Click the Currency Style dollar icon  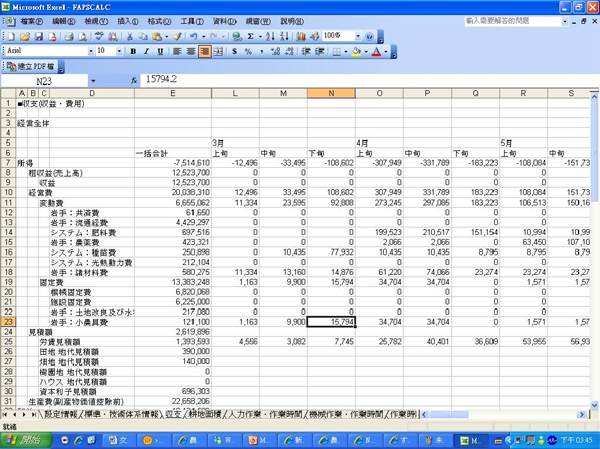tap(235, 51)
